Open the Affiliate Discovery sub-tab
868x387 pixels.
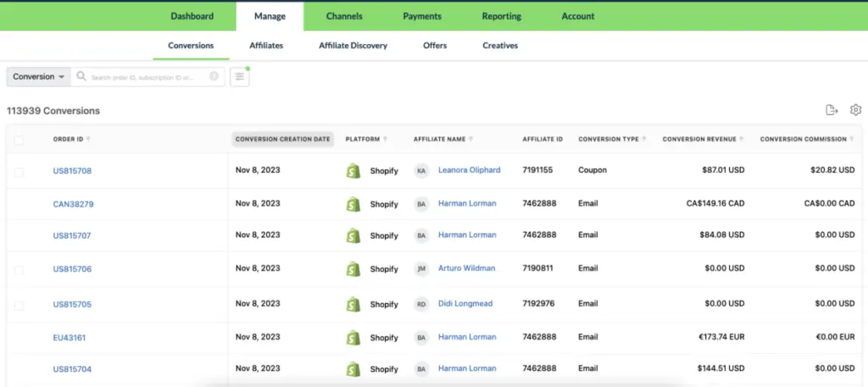pyautogui.click(x=353, y=46)
